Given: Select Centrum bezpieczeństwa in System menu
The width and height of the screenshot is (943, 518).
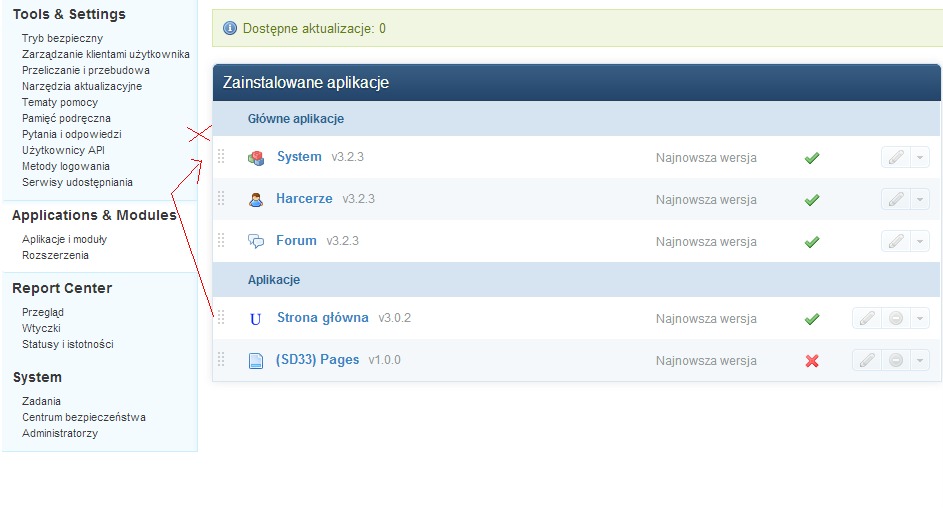Looking at the screenshot, I should click(x=84, y=417).
